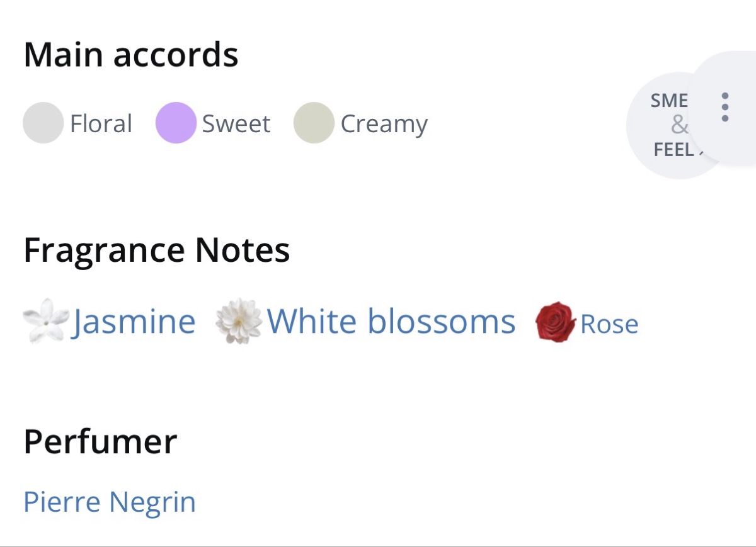This screenshot has height=547, width=756.
Task: Tap the White blossoms flower image
Action: 239,321
